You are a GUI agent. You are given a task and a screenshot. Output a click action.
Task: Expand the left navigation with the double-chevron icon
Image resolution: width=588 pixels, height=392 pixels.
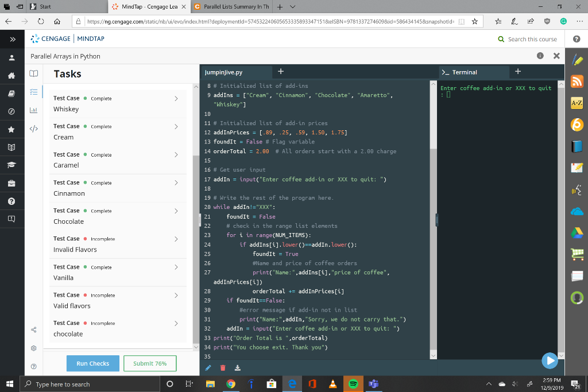click(x=13, y=39)
